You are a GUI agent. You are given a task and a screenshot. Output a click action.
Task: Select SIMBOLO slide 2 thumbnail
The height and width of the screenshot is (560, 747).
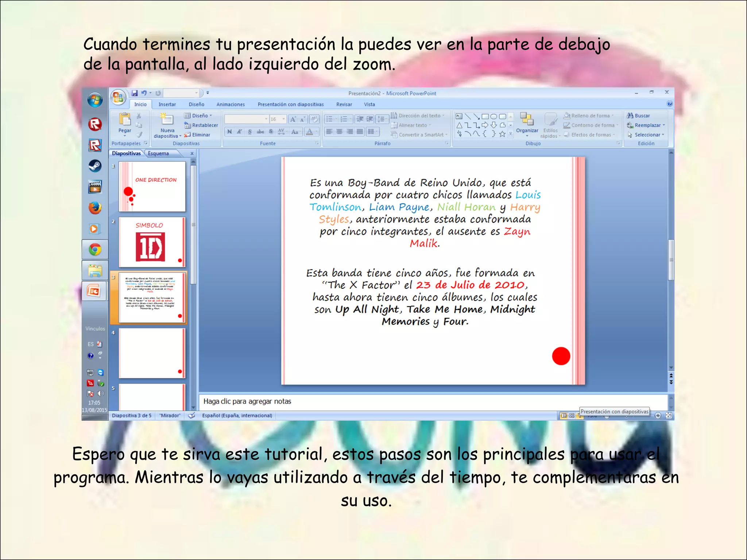[x=152, y=242]
